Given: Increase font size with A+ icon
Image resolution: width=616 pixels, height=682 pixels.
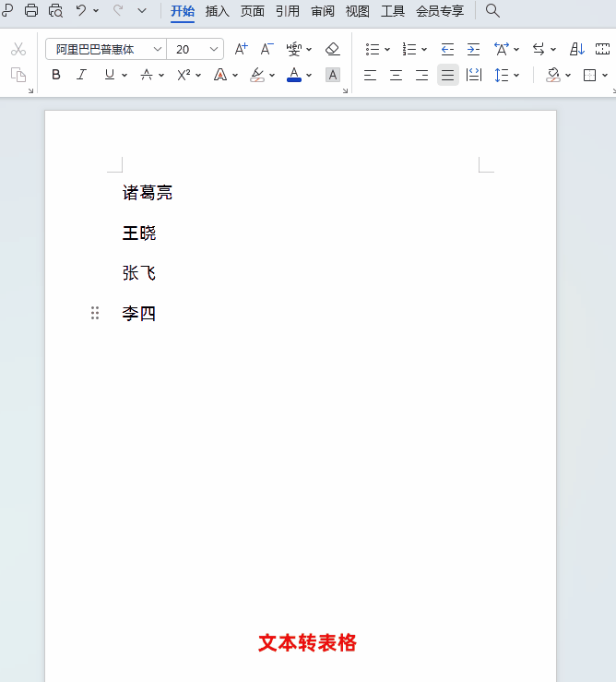Looking at the screenshot, I should (x=241, y=49).
